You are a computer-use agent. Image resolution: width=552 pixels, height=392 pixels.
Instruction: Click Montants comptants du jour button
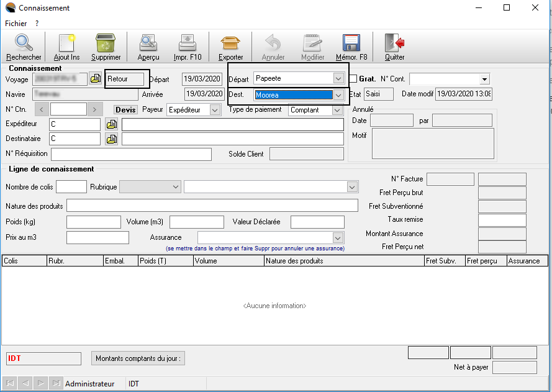(139, 358)
